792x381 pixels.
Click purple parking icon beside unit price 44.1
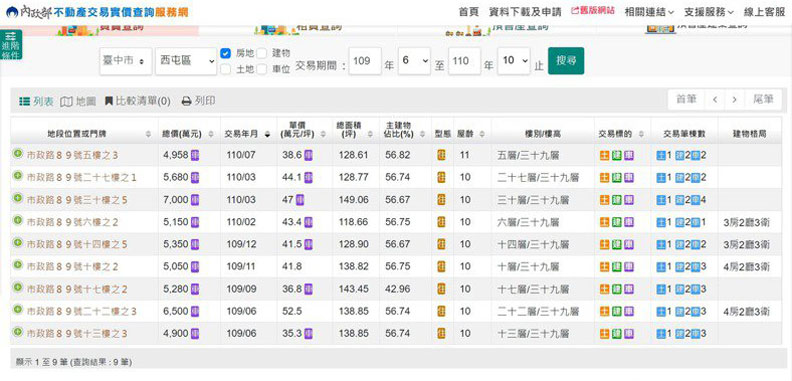[308, 177]
